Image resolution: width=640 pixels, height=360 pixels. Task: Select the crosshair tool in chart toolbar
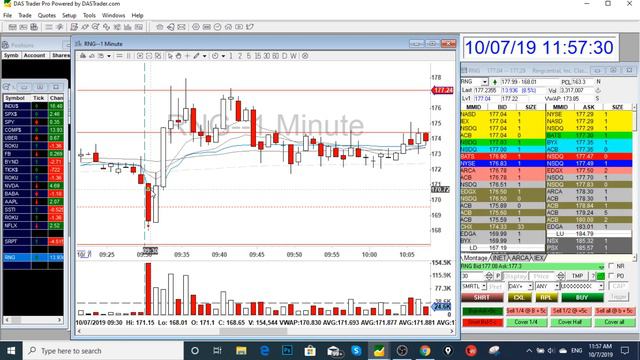(x=187, y=56)
